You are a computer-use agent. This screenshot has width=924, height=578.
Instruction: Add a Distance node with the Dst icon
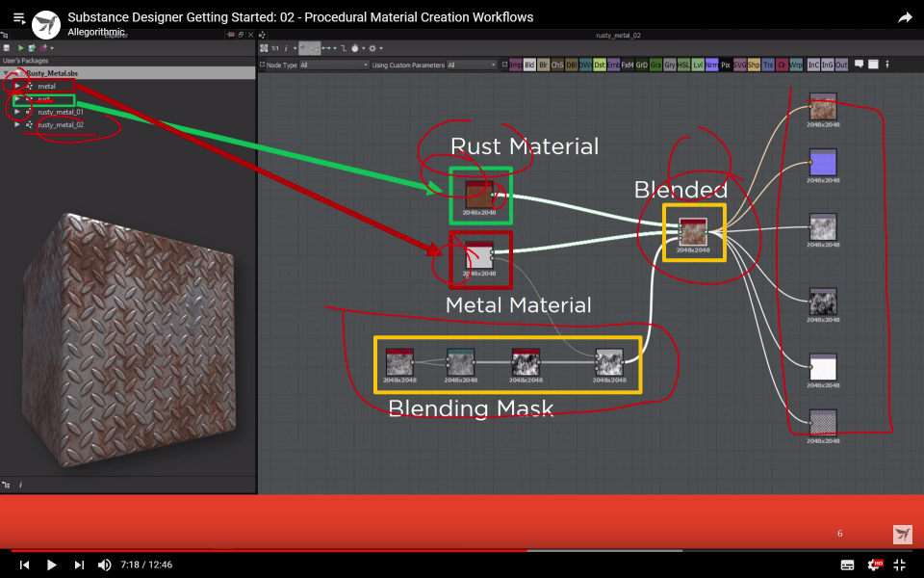point(600,65)
